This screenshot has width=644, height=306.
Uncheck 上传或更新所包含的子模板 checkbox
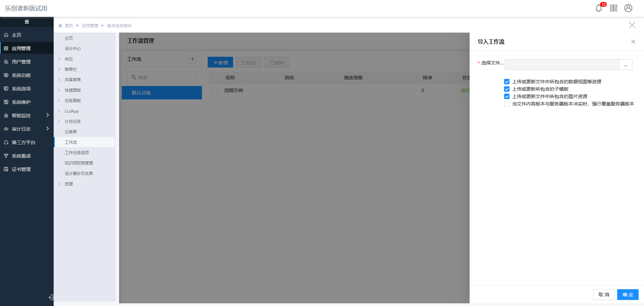[x=507, y=89]
